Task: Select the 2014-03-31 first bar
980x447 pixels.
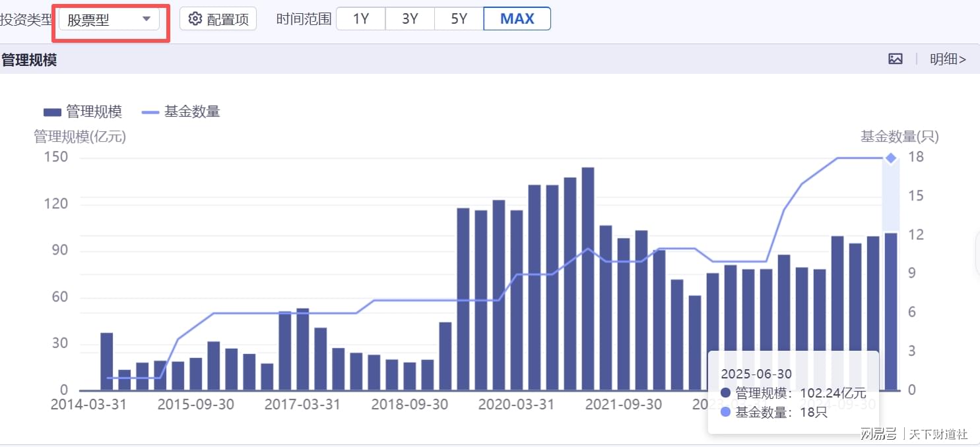Action: click(x=106, y=361)
